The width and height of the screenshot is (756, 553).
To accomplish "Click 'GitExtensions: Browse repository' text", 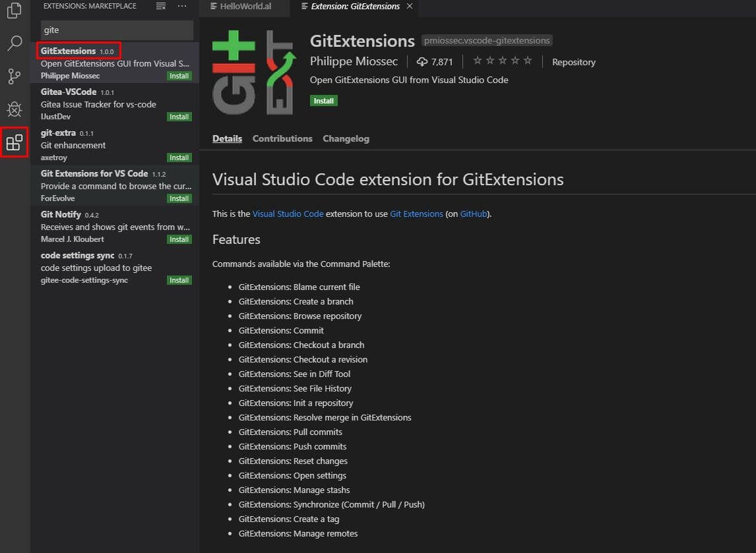I will tap(300, 316).
